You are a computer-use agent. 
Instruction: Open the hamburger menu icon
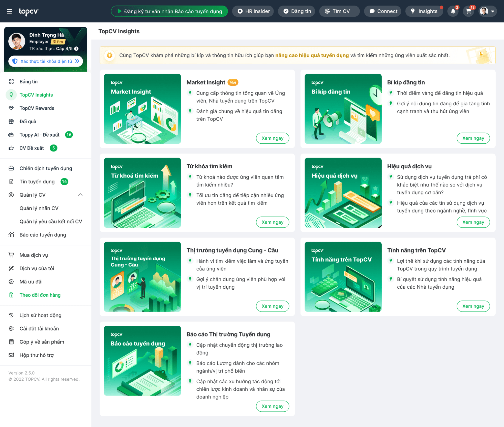click(9, 11)
